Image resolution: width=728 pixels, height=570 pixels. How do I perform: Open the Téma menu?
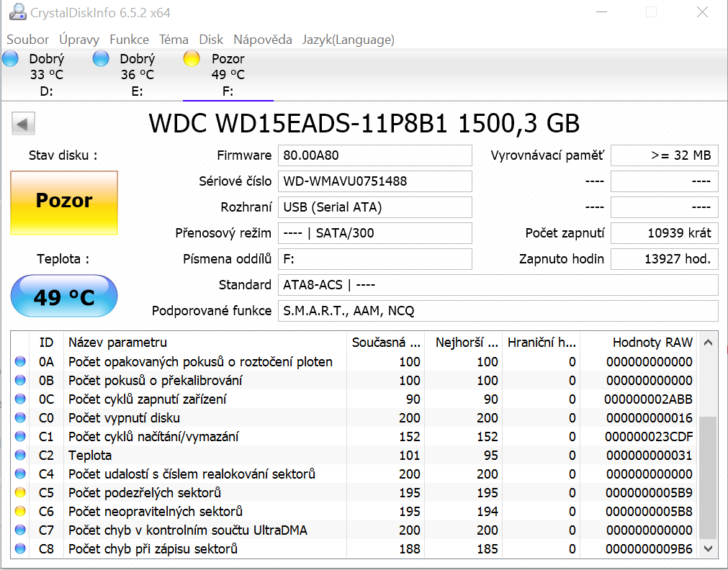pos(174,40)
